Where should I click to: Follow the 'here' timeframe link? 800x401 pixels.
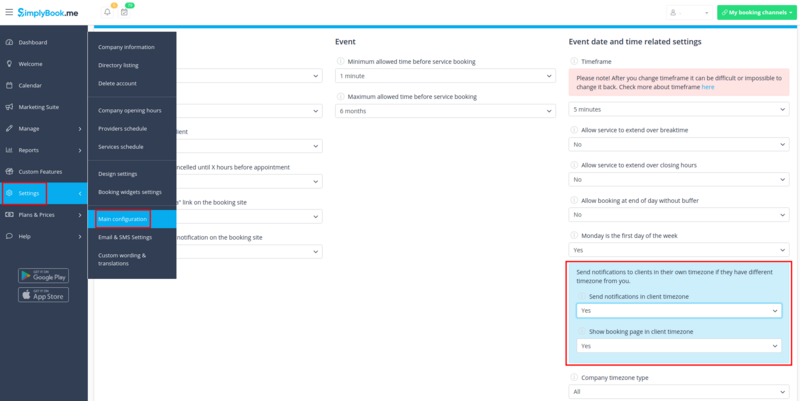(708, 87)
